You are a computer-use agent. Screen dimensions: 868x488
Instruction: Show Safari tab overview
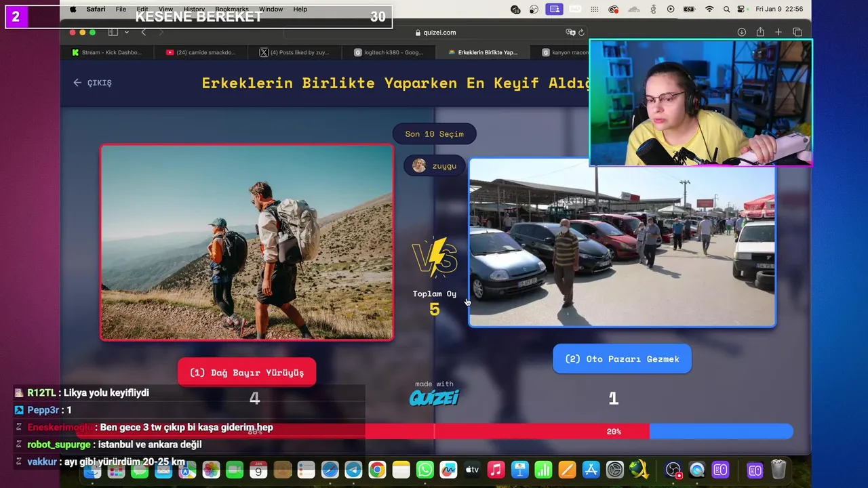tap(797, 33)
